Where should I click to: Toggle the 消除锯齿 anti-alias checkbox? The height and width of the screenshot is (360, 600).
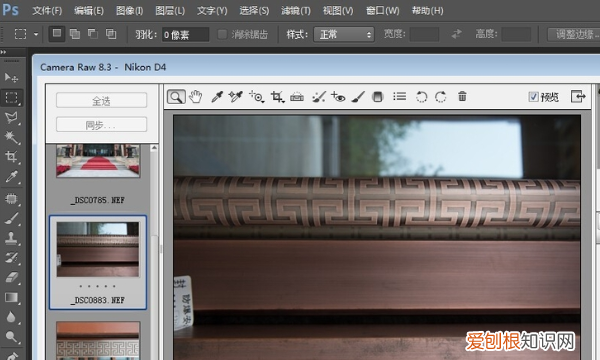point(222,34)
